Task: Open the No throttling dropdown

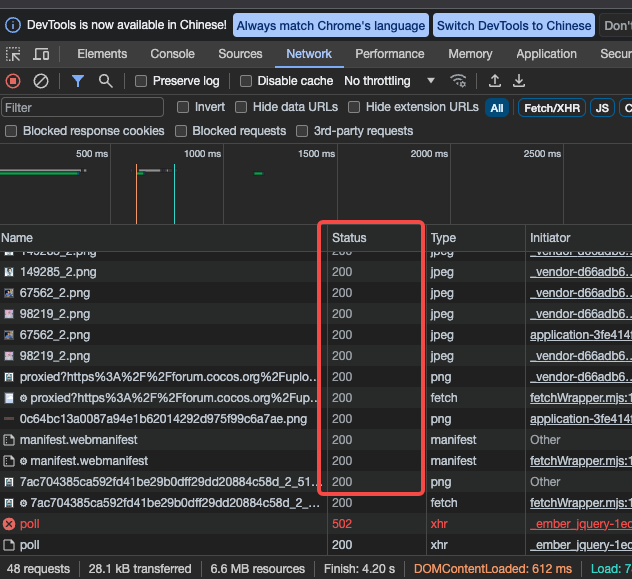Action: (x=390, y=81)
